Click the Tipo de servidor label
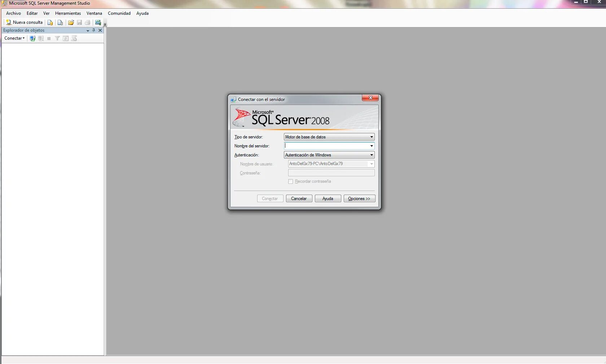Viewport: 606px width, 364px height. pos(249,137)
